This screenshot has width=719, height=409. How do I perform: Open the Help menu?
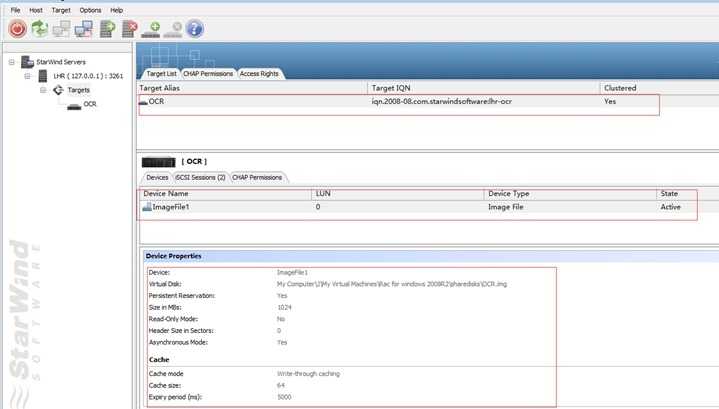[x=116, y=10]
